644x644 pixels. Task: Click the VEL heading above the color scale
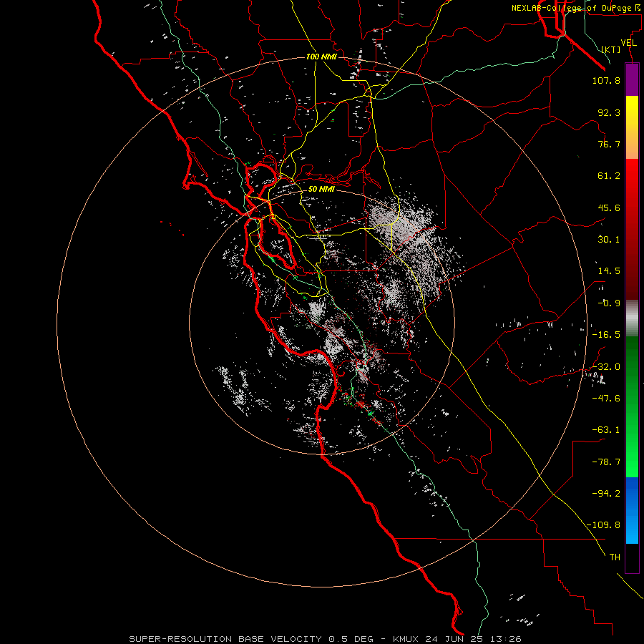coord(628,43)
